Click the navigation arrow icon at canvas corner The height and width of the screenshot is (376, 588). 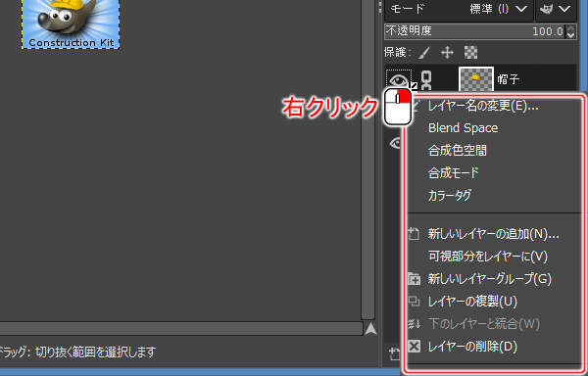click(370, 328)
